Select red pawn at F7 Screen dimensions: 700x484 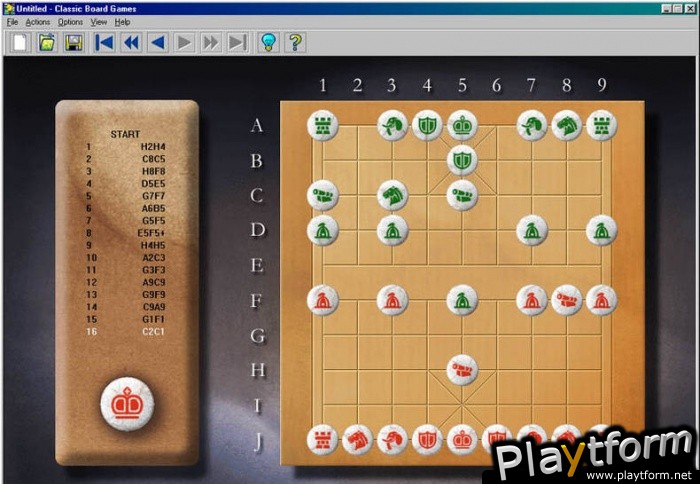click(532, 300)
